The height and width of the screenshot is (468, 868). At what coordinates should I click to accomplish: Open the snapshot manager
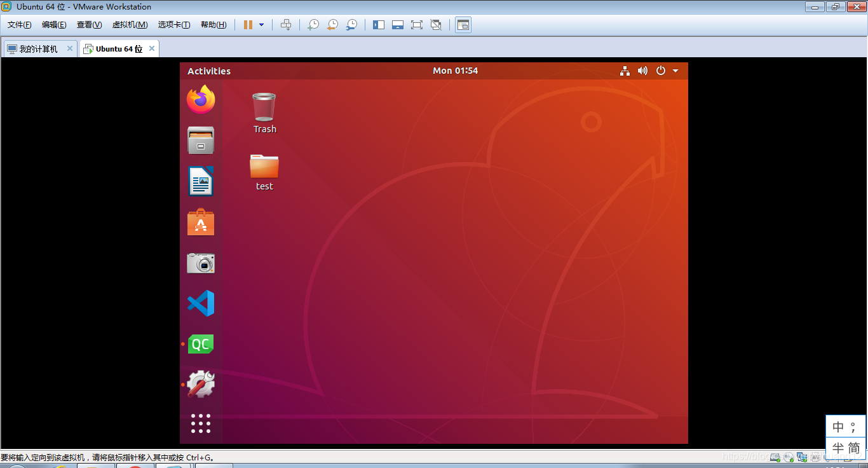pyautogui.click(x=351, y=25)
